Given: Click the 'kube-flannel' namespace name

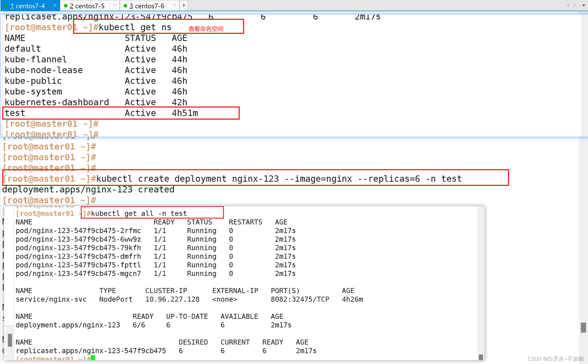Looking at the screenshot, I should tap(36, 59).
